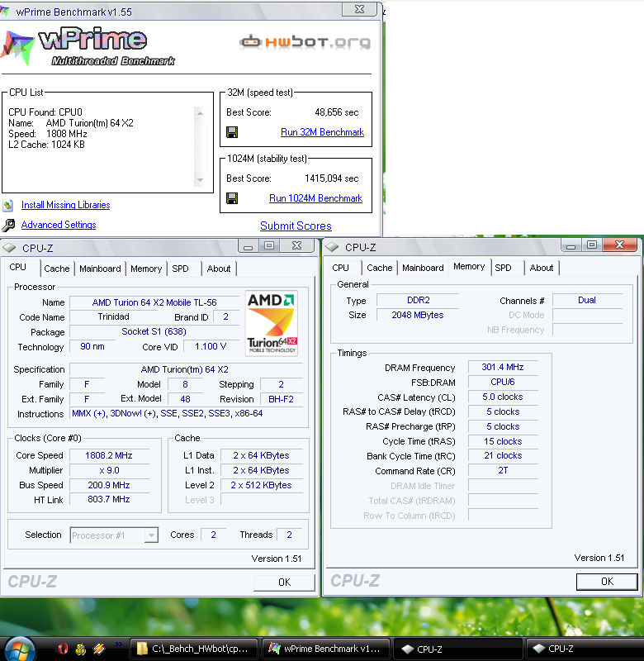Click the Revision value BH-F2
Viewport: 644px width, 661px height.
click(281, 399)
